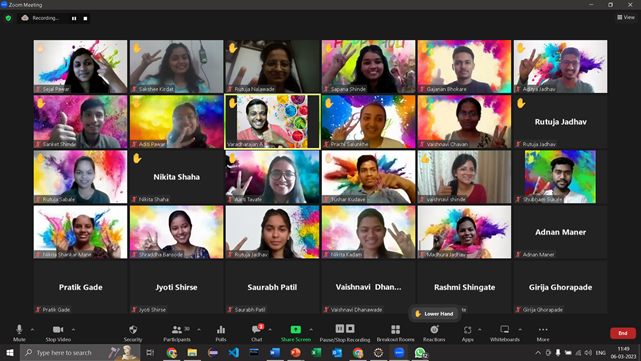
Task: Pause recording from the bottom toolbar
Action: pyautogui.click(x=340, y=329)
